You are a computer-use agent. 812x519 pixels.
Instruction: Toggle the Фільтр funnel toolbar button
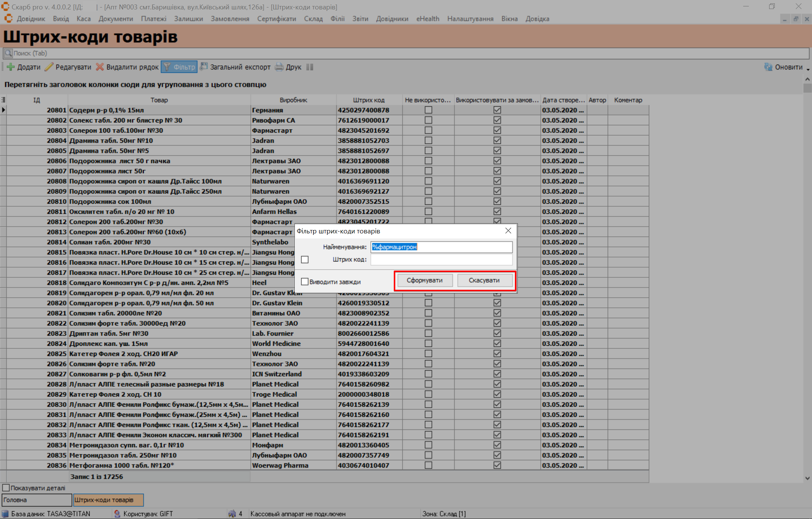pos(179,67)
